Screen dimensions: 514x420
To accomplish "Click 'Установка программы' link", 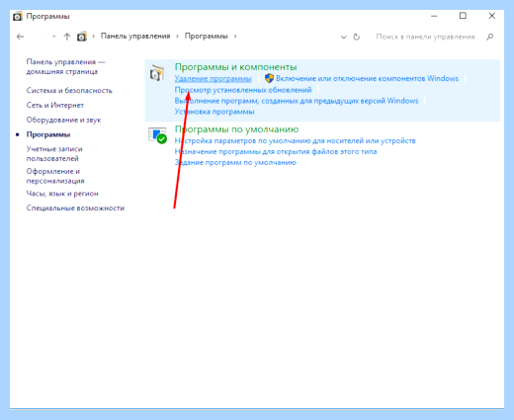I will (x=214, y=112).
